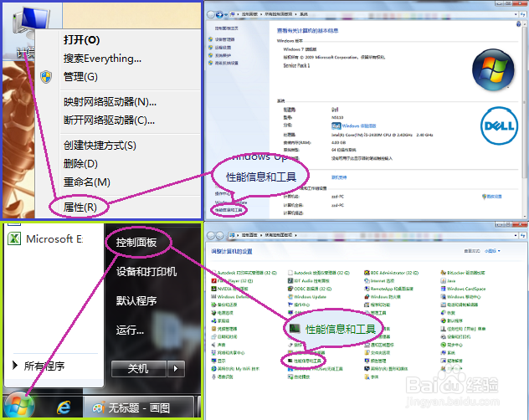This screenshot has width=529, height=420.
Task: Switch to 无标题 - 画图 taskbar button
Action: (x=139, y=407)
